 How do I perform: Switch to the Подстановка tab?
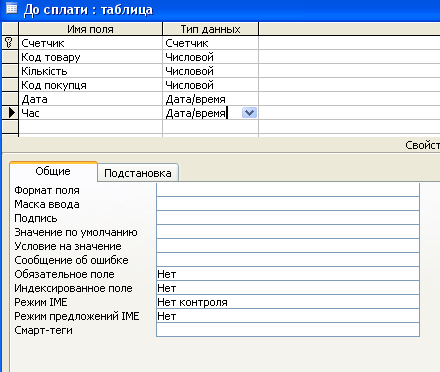138,173
